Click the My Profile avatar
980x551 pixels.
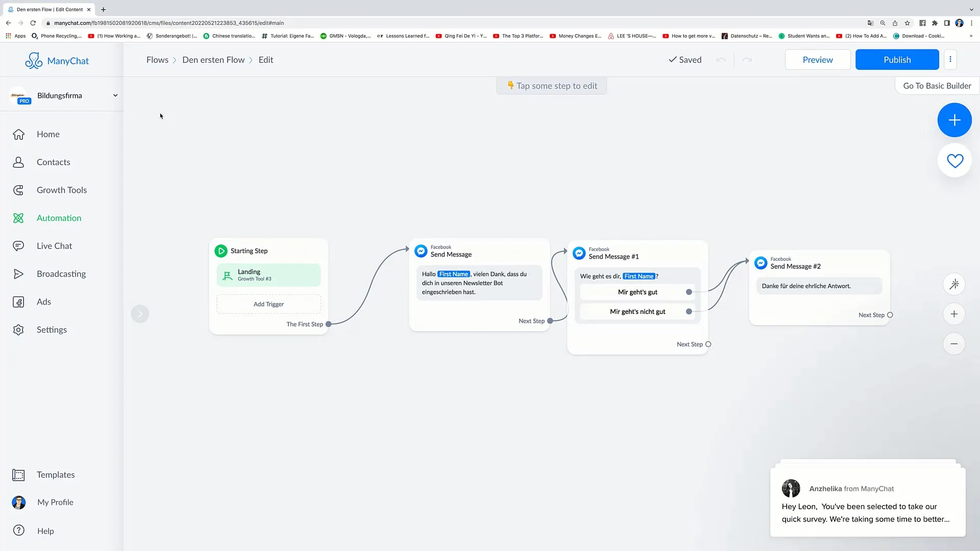pos(19,503)
